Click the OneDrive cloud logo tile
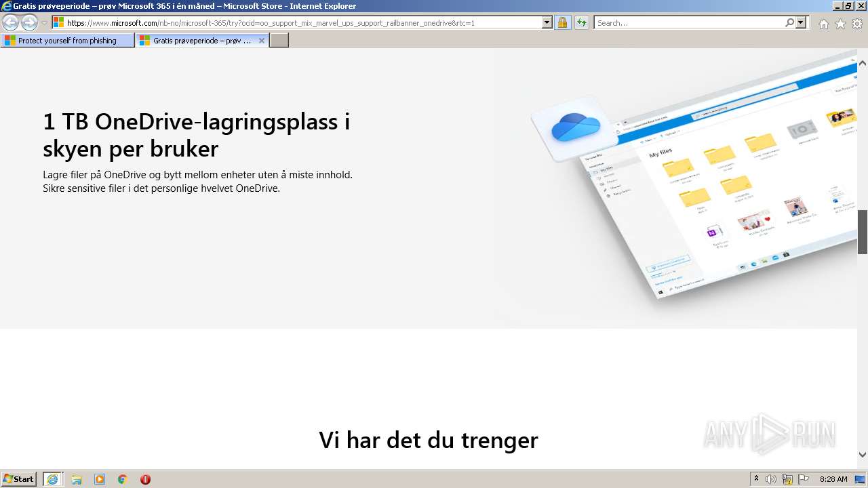The width and height of the screenshot is (868, 488). (x=575, y=127)
